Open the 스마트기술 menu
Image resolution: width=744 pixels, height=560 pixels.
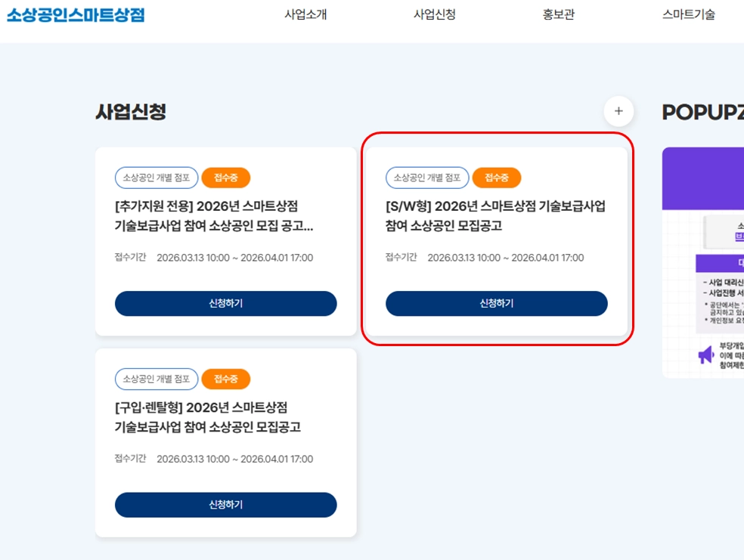(x=689, y=14)
